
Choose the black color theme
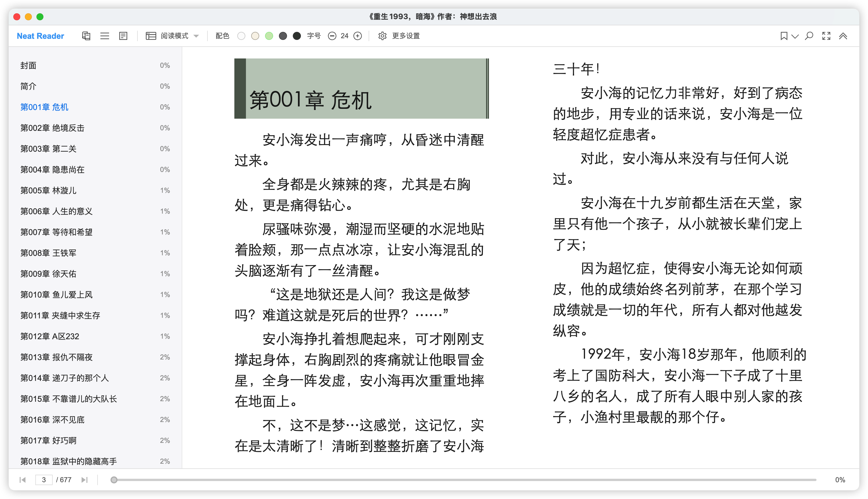coord(297,36)
